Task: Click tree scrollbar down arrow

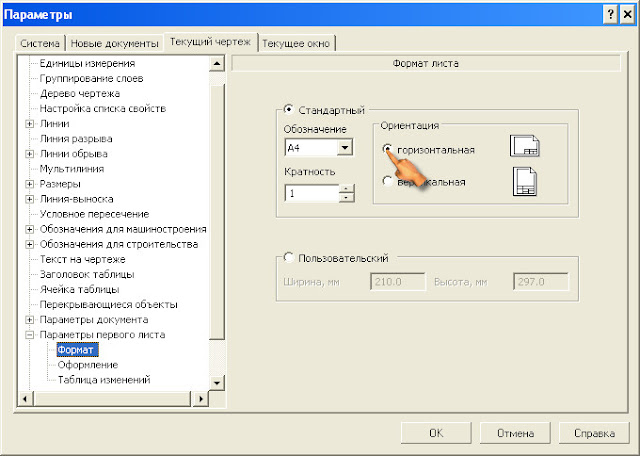Action: [x=217, y=383]
